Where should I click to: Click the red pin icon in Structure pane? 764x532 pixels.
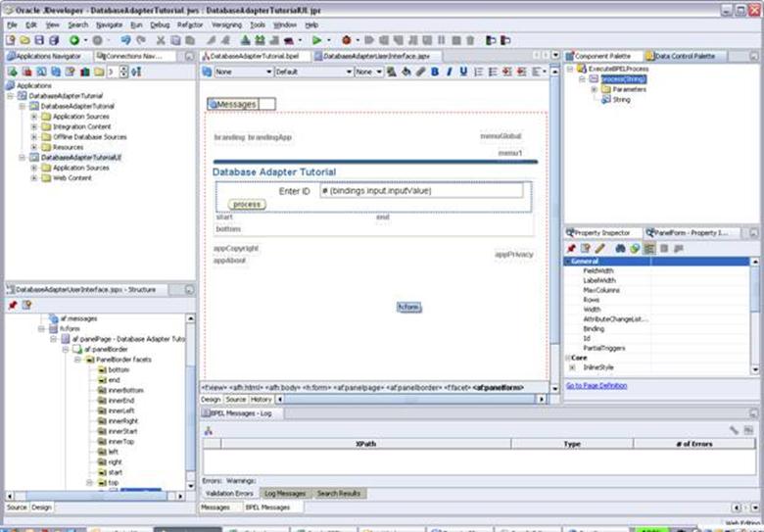[12, 305]
